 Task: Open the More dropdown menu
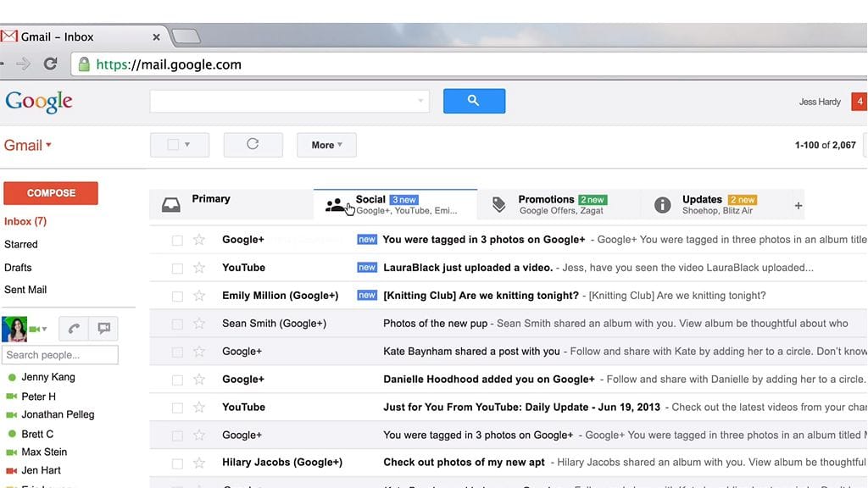(326, 145)
